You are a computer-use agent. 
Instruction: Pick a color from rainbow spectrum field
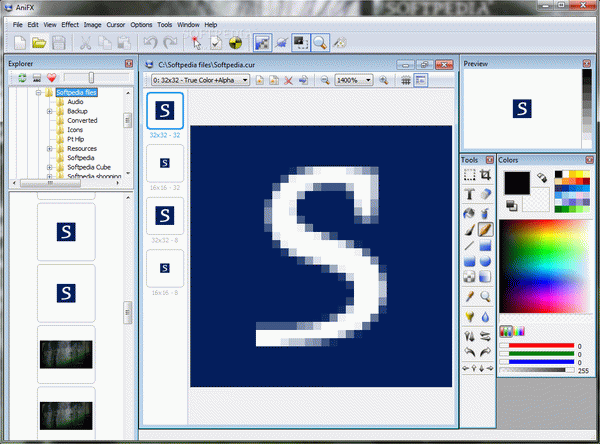[x=545, y=266]
